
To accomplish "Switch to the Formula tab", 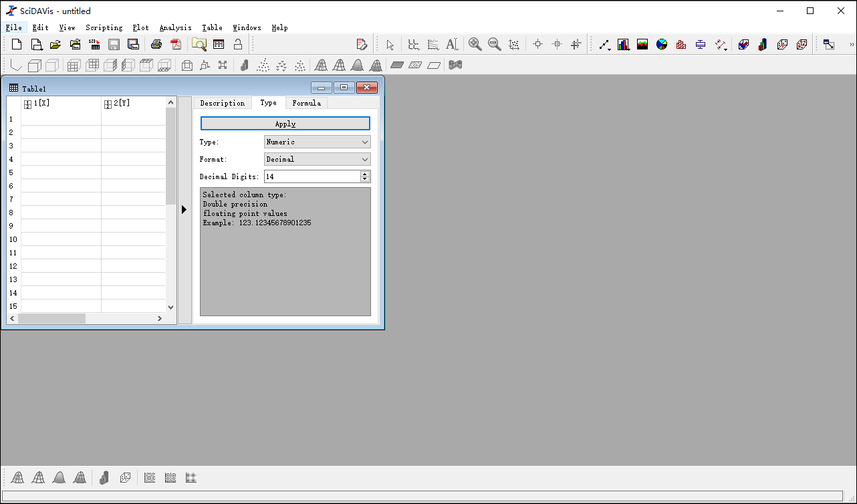I will (306, 103).
